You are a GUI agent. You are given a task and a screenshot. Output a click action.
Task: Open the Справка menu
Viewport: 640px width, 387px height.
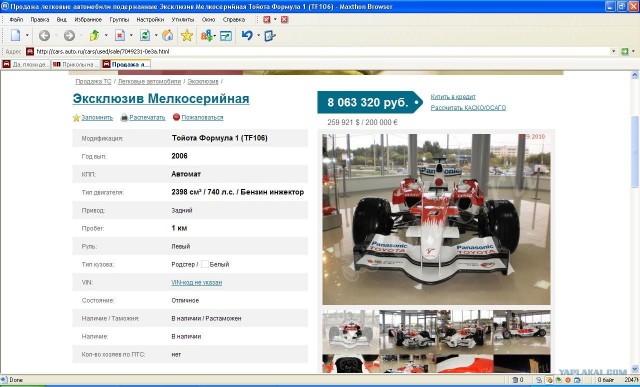234,20
